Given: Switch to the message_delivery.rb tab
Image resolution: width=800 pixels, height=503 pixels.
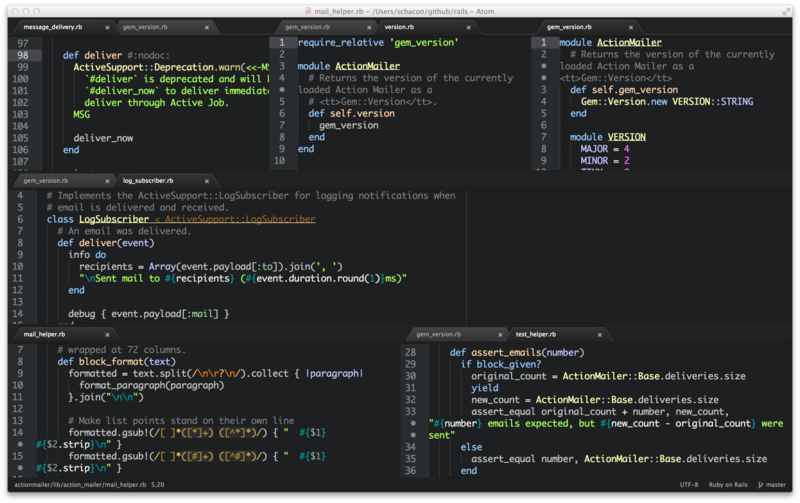Looking at the screenshot, I should 55,27.
